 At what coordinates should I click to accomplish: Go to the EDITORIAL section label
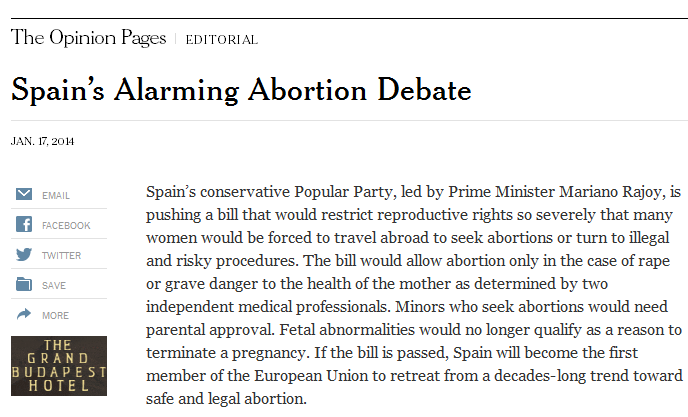[x=221, y=40]
